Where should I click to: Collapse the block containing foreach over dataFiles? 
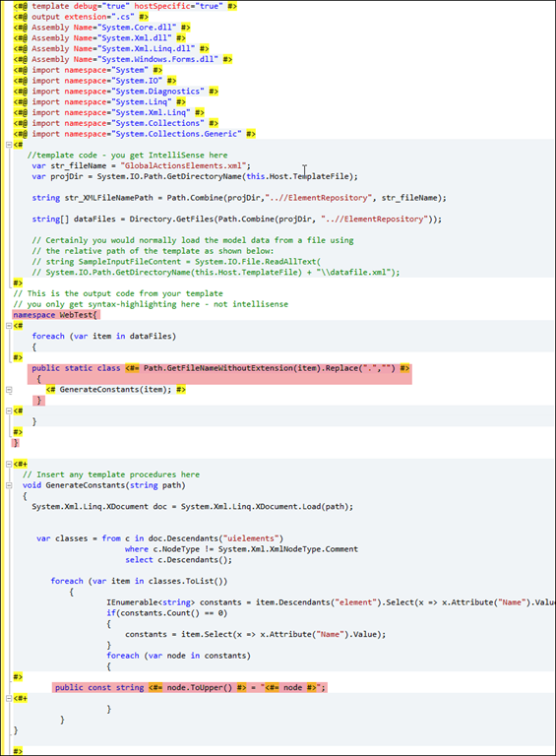(x=9, y=326)
